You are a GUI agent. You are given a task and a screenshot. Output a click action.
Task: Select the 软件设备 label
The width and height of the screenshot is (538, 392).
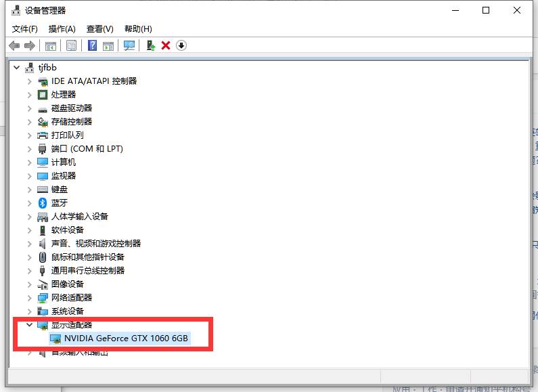point(68,230)
